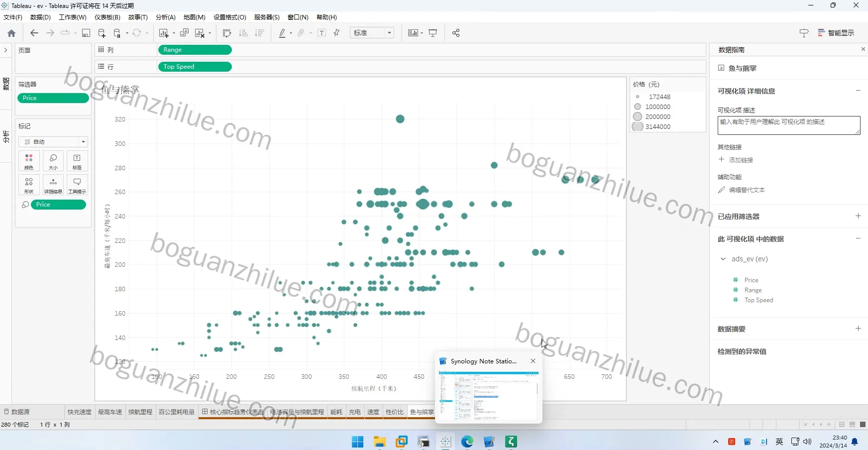The image size is (868, 450).
Task: Open the 工作表(W) menu
Action: pos(73,17)
